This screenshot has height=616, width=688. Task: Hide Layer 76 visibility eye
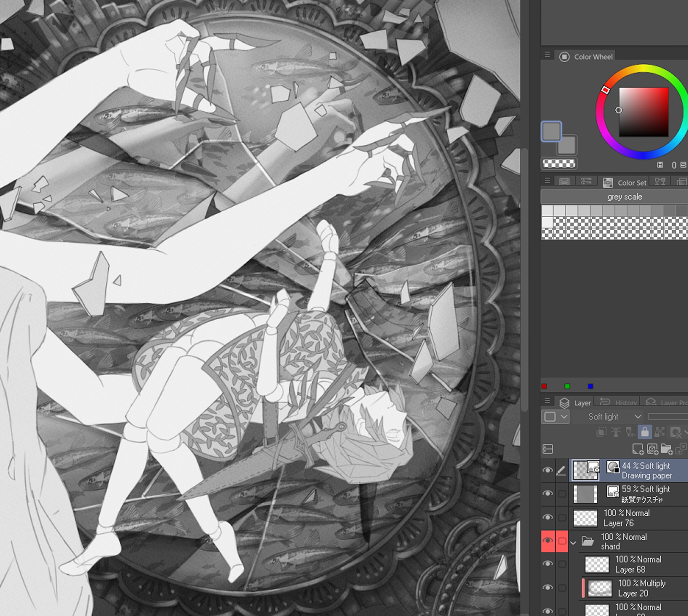pos(548,517)
